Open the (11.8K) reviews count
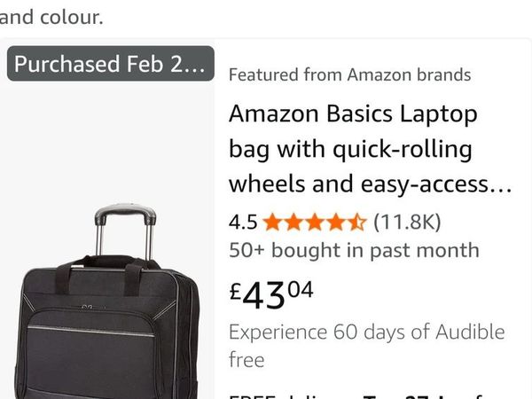Image resolution: width=532 pixels, height=399 pixels. point(407,221)
